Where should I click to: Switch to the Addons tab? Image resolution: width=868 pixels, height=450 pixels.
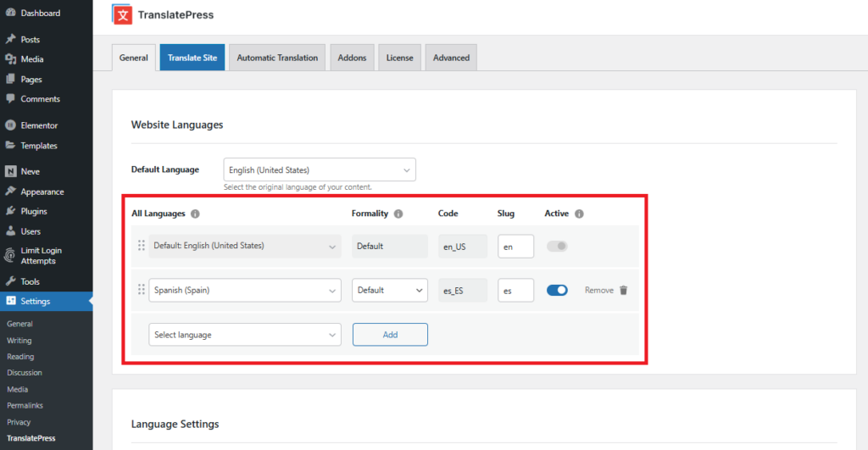[352, 58]
